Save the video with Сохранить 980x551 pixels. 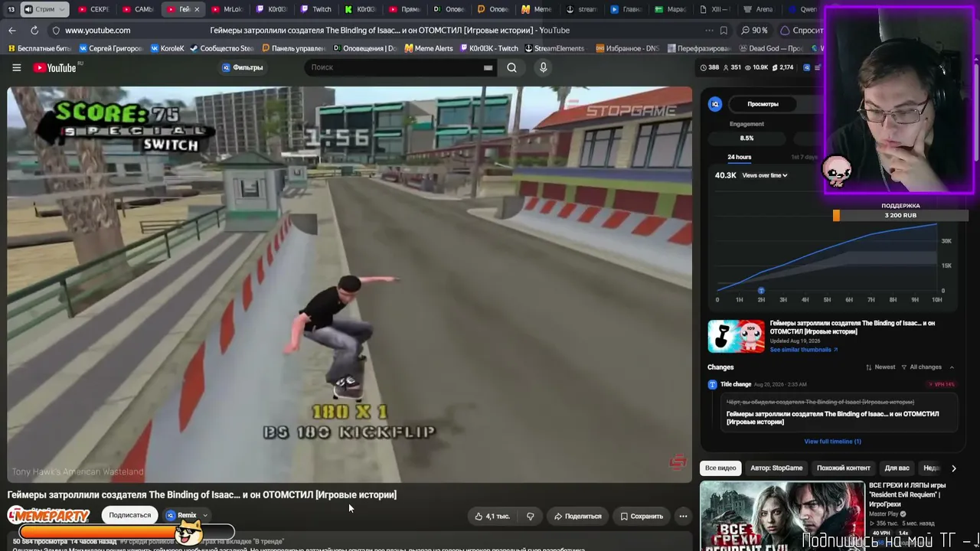[642, 516]
